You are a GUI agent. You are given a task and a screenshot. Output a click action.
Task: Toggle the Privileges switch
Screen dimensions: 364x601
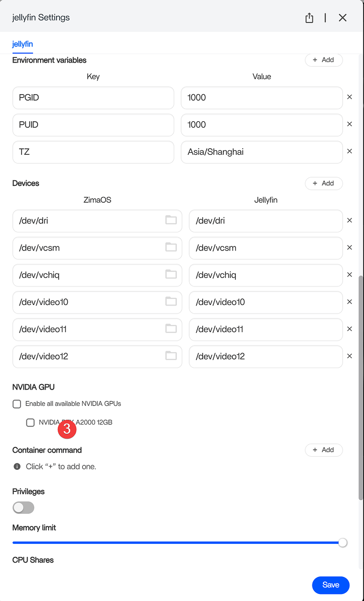23,508
